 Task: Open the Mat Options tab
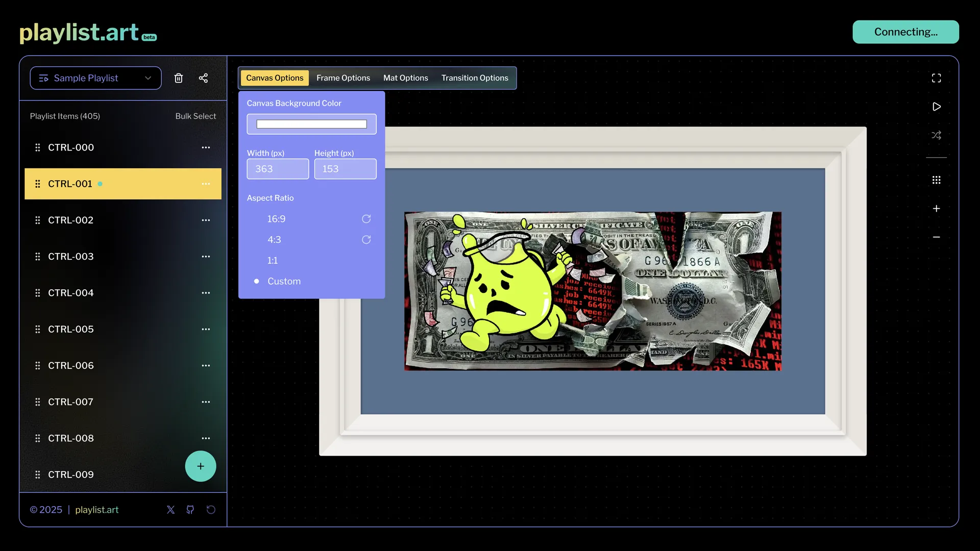[x=405, y=78]
